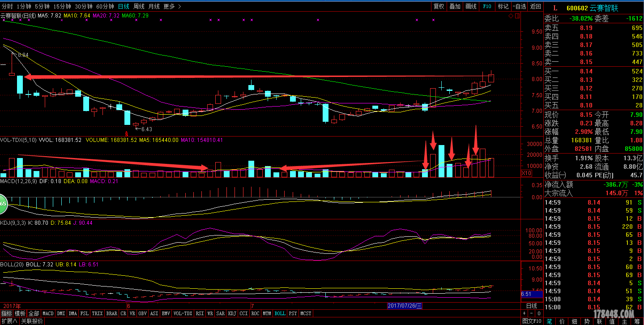Reset zoom with 0 button
644x325 pixels.
539,313
